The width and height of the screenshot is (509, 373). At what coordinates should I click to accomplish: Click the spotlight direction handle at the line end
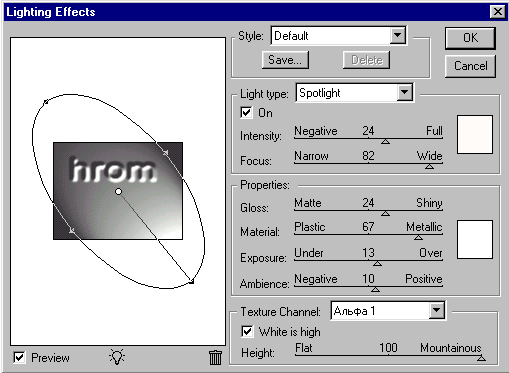[x=191, y=282]
